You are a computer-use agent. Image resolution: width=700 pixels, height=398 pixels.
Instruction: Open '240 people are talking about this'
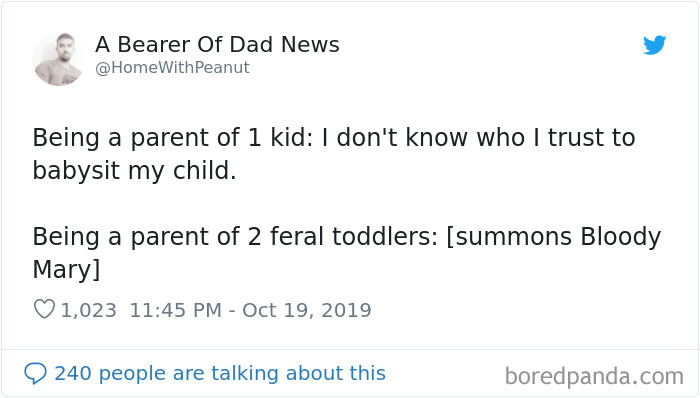(x=220, y=373)
